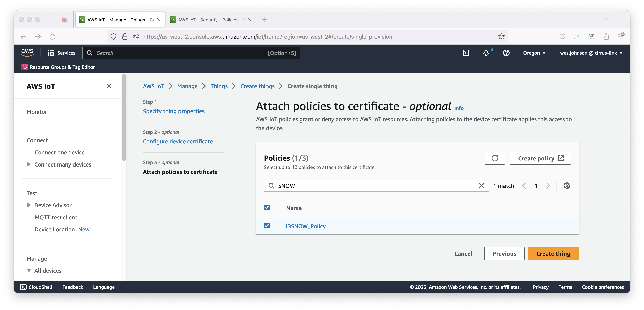
Task: Show site security lock information
Action: [125, 37]
